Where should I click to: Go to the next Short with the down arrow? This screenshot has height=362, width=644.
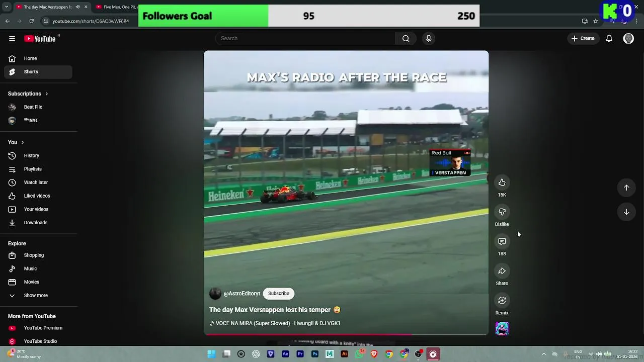click(626, 212)
